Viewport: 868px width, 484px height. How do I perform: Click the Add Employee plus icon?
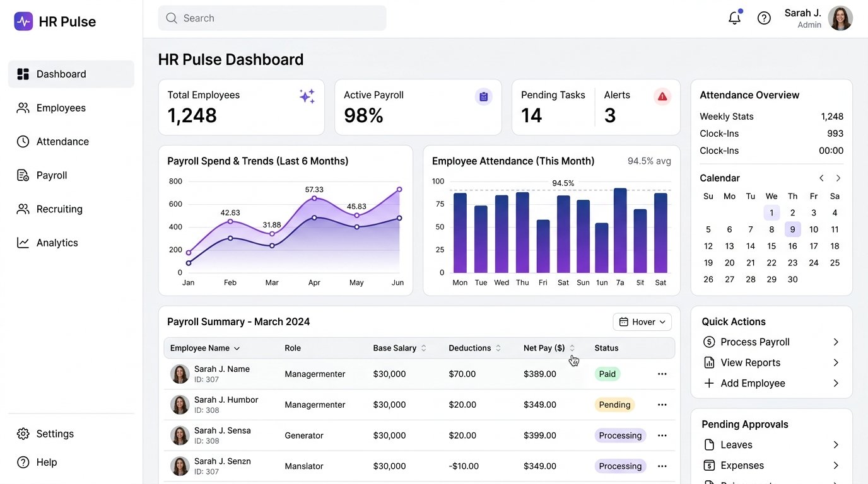tap(709, 383)
